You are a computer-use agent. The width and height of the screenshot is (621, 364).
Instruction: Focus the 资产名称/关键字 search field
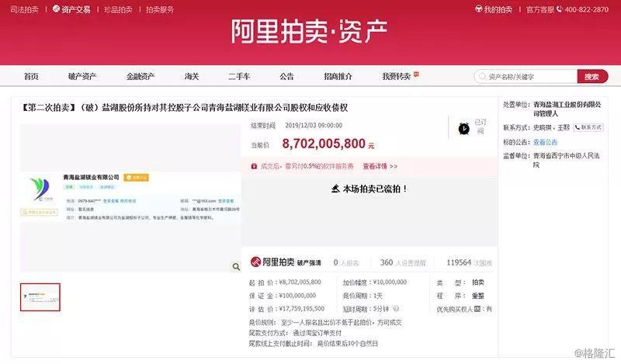pos(526,76)
